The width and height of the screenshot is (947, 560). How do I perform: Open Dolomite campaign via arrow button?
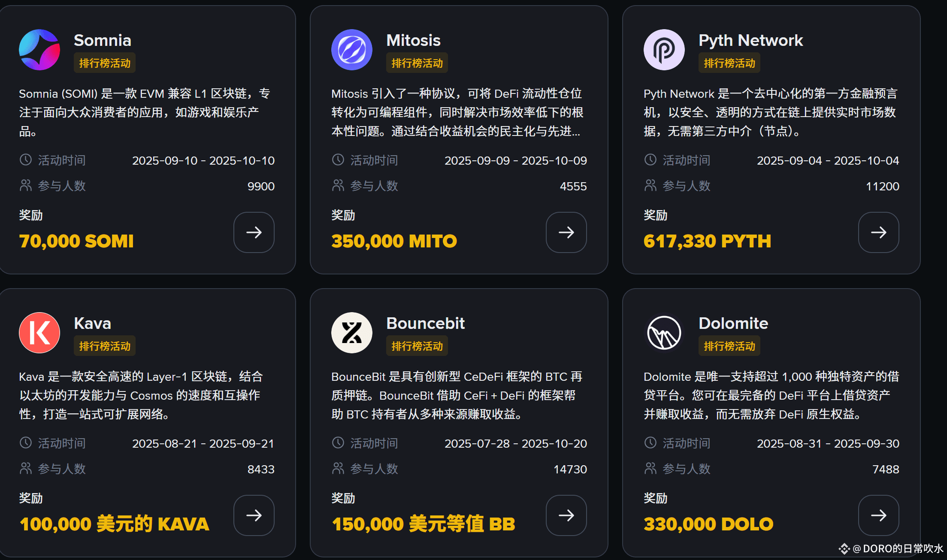[879, 515]
